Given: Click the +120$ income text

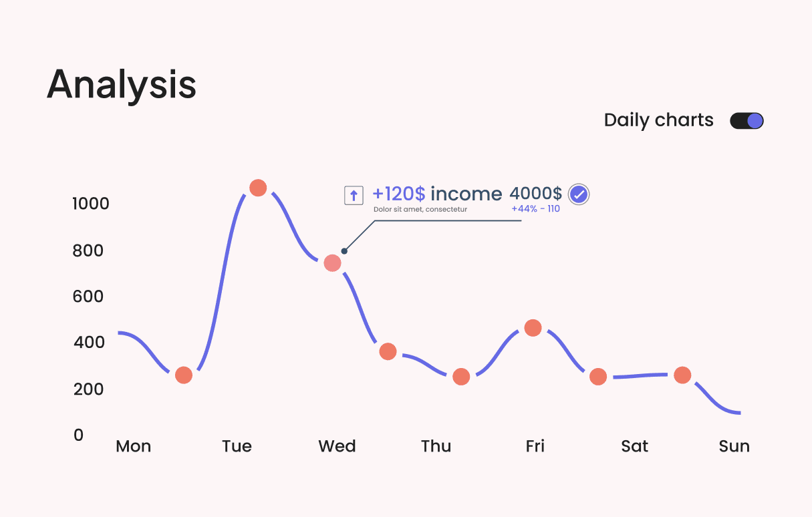Looking at the screenshot, I should pyautogui.click(x=437, y=194).
